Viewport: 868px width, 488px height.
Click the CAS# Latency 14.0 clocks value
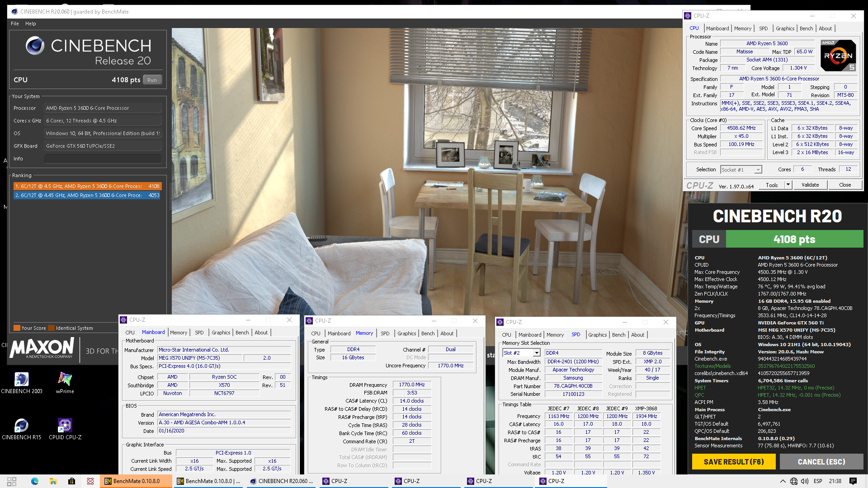412,401
